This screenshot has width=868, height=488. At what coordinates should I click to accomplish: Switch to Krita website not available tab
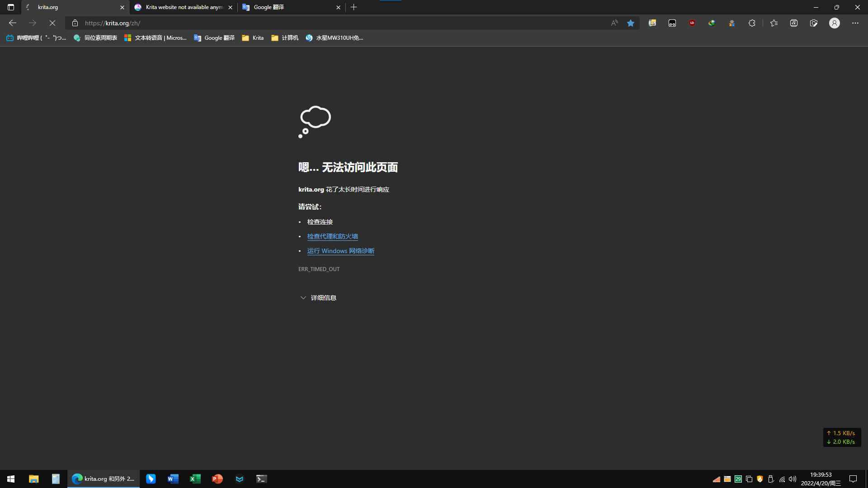[183, 7]
